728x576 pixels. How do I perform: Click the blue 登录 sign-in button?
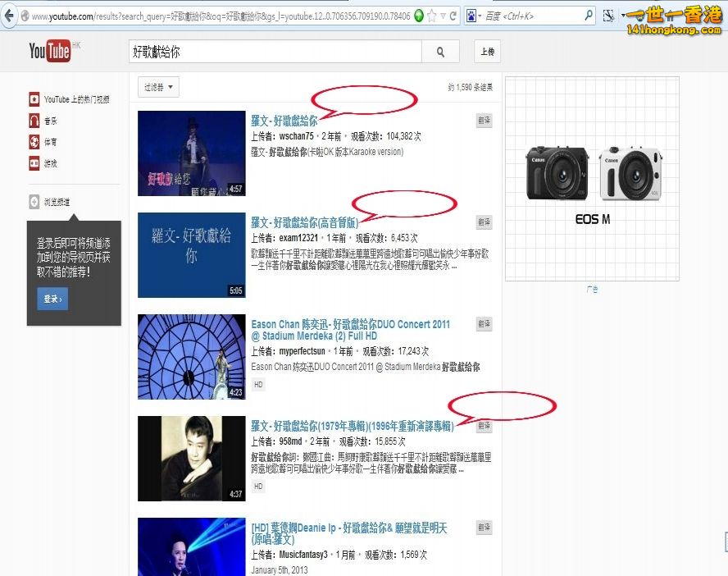52,299
